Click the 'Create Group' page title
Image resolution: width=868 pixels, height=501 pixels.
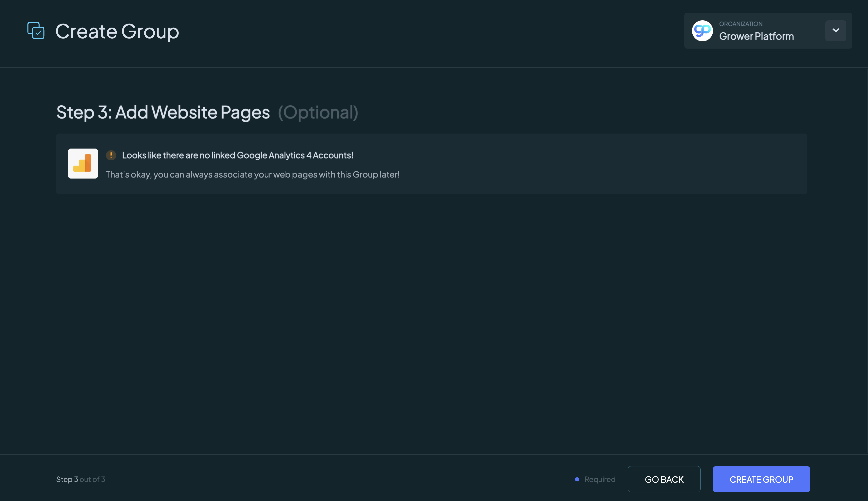(117, 31)
